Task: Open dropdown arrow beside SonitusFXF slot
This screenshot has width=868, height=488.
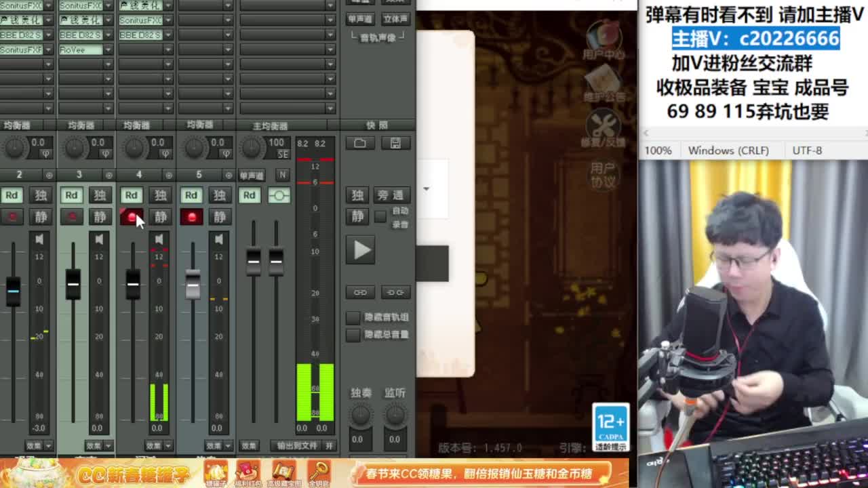Action: pyautogui.click(x=48, y=49)
